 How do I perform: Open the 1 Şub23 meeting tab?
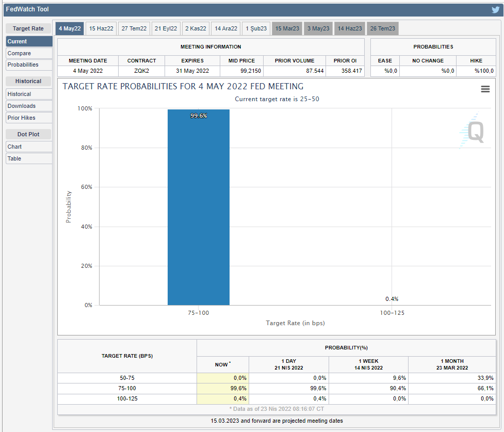click(x=256, y=29)
